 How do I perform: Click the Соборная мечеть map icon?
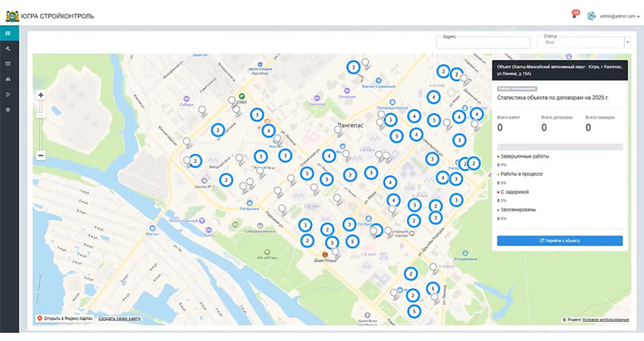[260, 226]
